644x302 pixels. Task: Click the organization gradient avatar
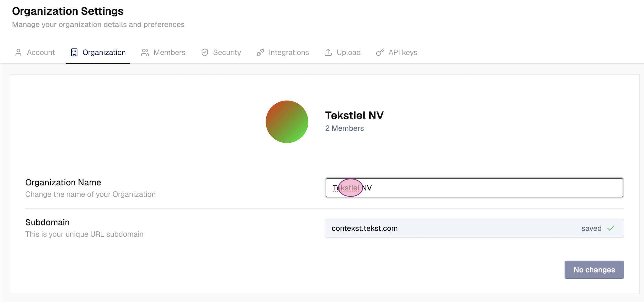point(287,122)
